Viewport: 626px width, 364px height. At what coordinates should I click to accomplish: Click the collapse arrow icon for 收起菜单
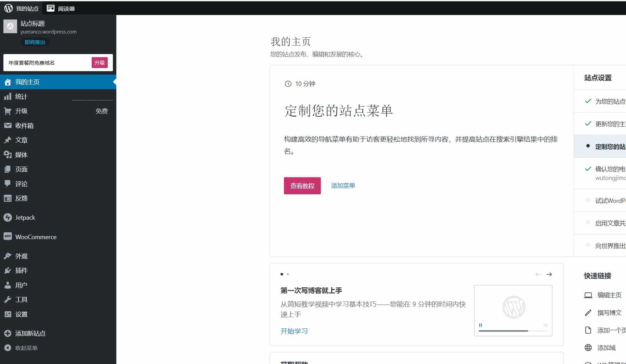point(8,348)
